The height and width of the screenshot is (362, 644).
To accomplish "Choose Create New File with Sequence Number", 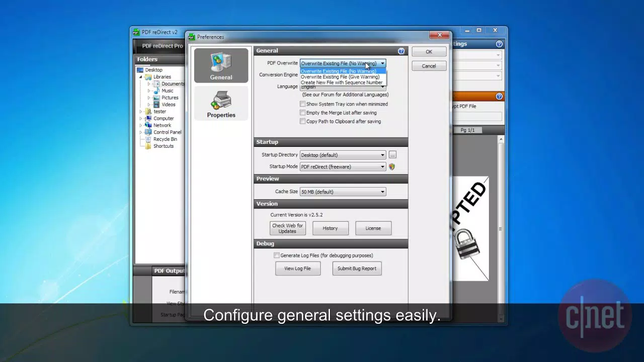I will point(343,82).
